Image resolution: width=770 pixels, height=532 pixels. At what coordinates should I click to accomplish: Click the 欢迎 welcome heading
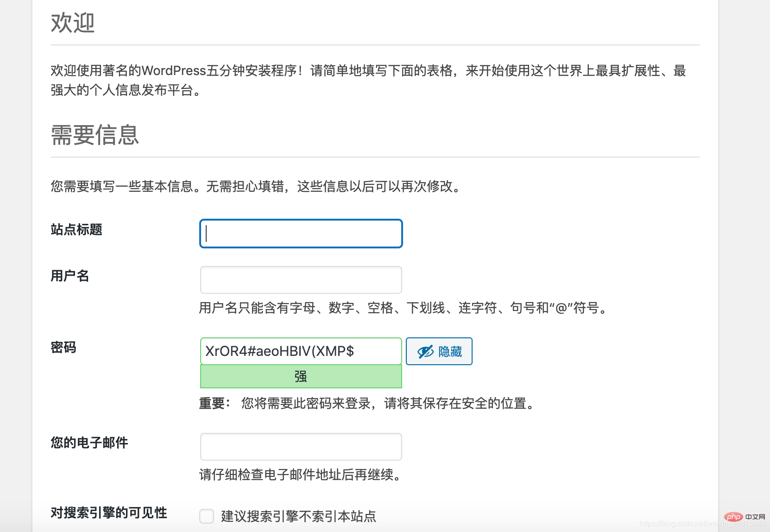pos(72,22)
